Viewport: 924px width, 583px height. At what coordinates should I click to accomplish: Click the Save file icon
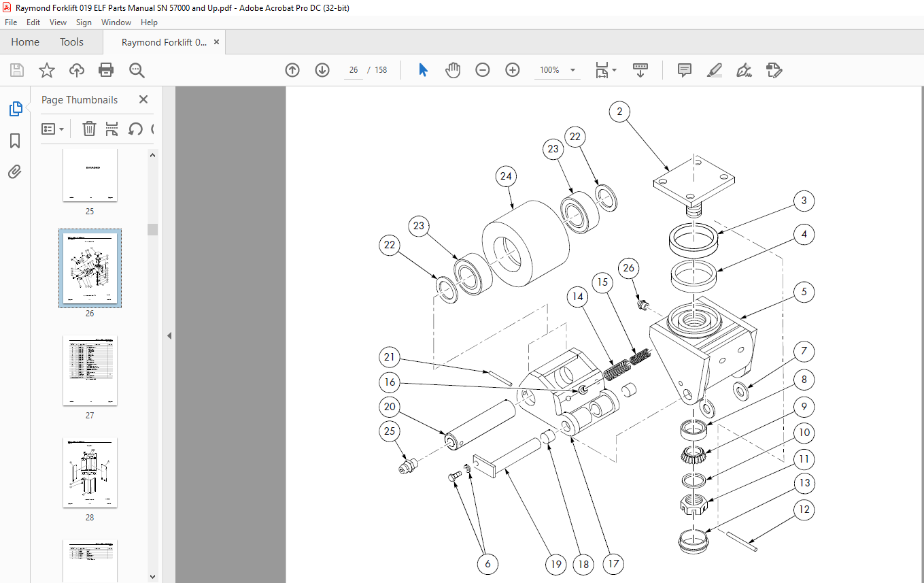click(17, 70)
